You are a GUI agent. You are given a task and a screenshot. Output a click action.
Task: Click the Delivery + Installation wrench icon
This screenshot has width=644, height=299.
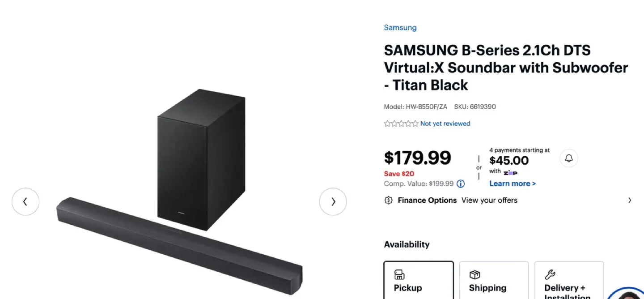[x=550, y=274]
